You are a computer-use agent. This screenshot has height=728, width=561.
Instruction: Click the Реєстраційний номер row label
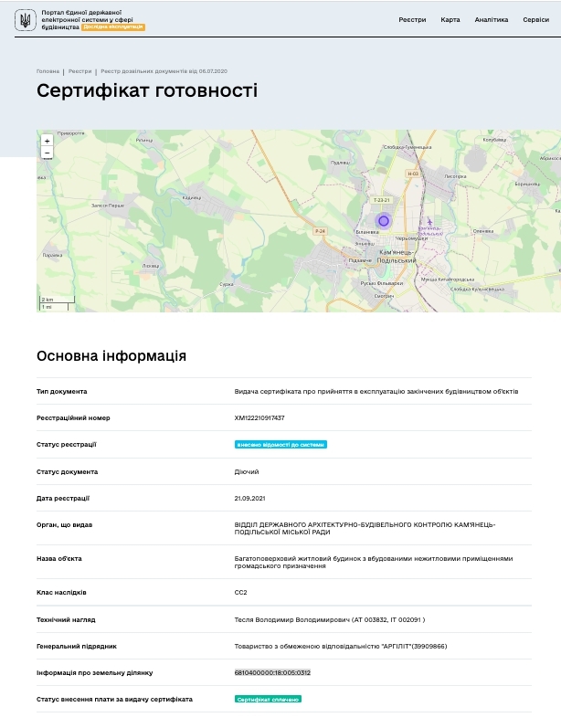[x=73, y=417]
